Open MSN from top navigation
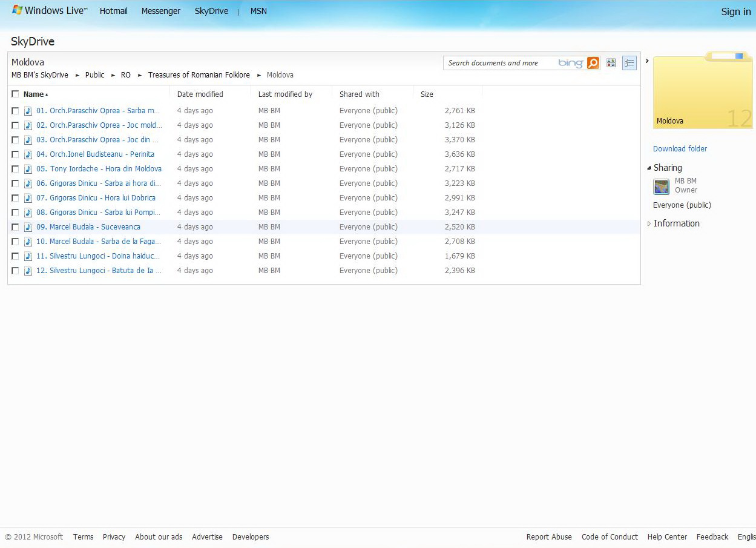This screenshot has width=756, height=548. point(258,11)
